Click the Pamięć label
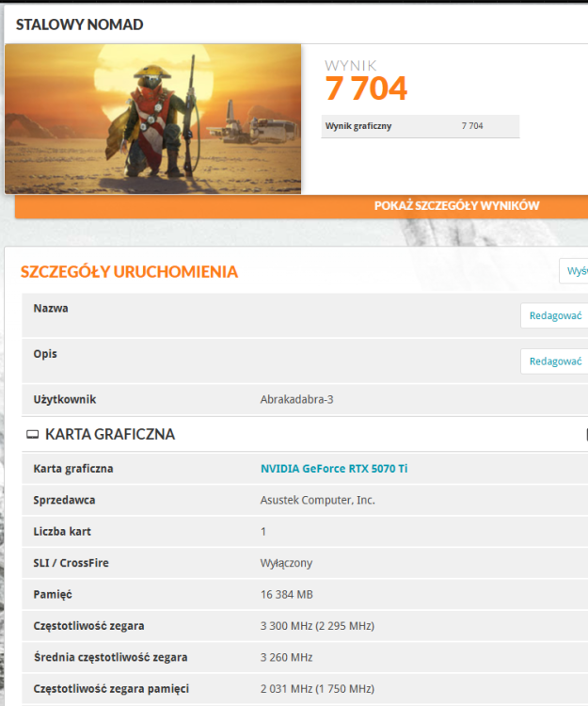 (53, 595)
